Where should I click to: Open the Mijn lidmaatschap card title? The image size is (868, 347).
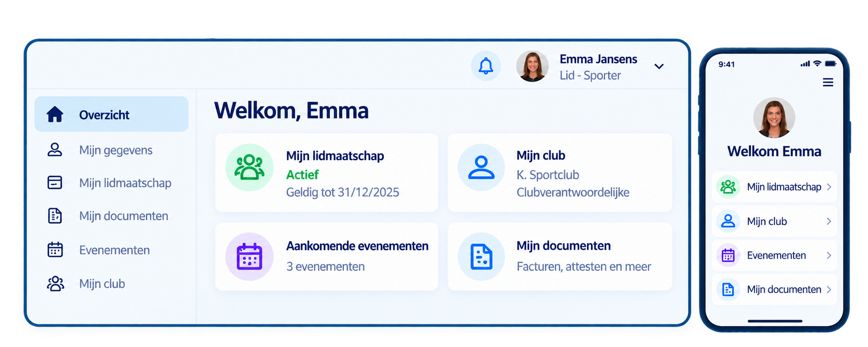335,156
